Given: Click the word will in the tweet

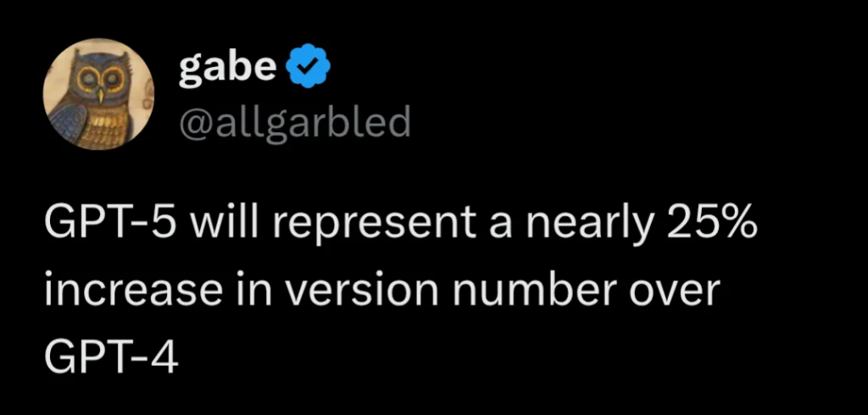Looking at the screenshot, I should tap(208, 224).
